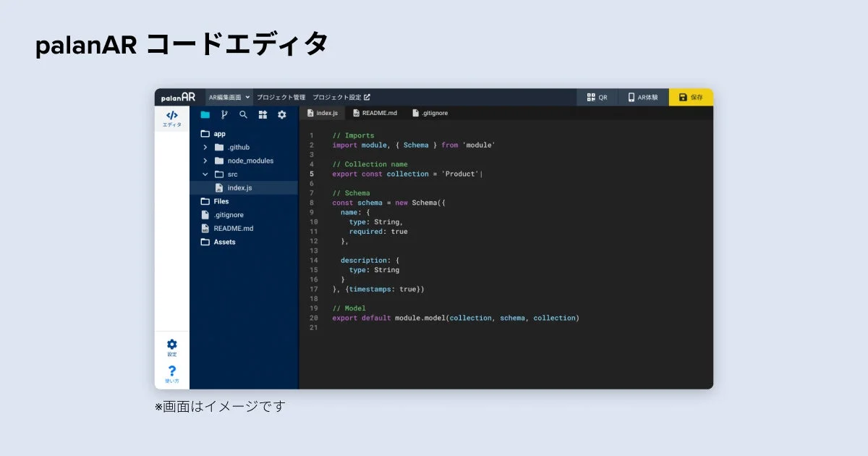Start AR体験 from the top bar
The image size is (868, 456).
tap(641, 96)
